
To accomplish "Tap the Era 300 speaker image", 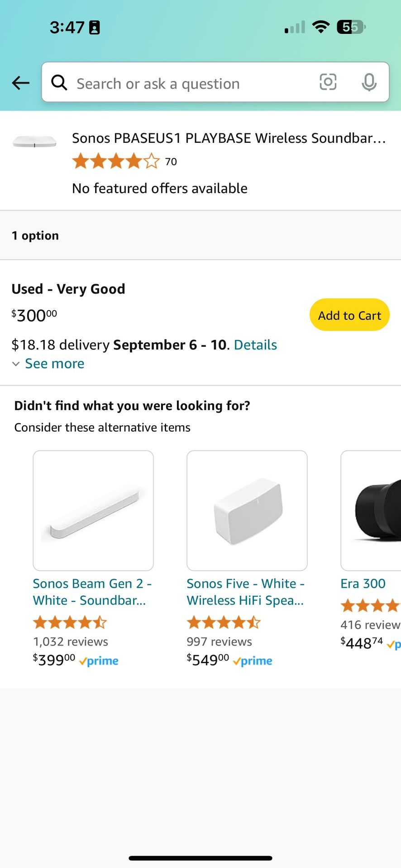I will point(371,510).
